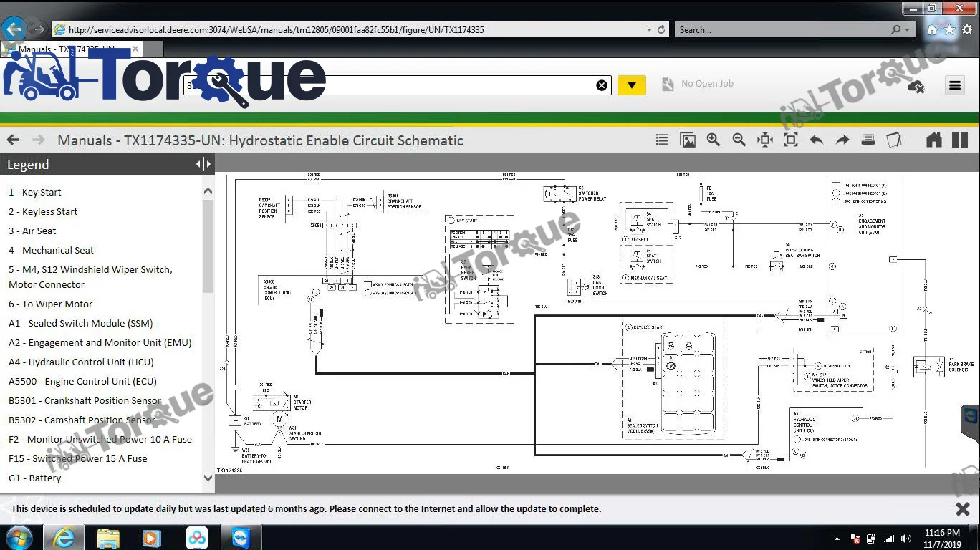Click the offline cloud status icon
980x550 pixels.
(916, 87)
